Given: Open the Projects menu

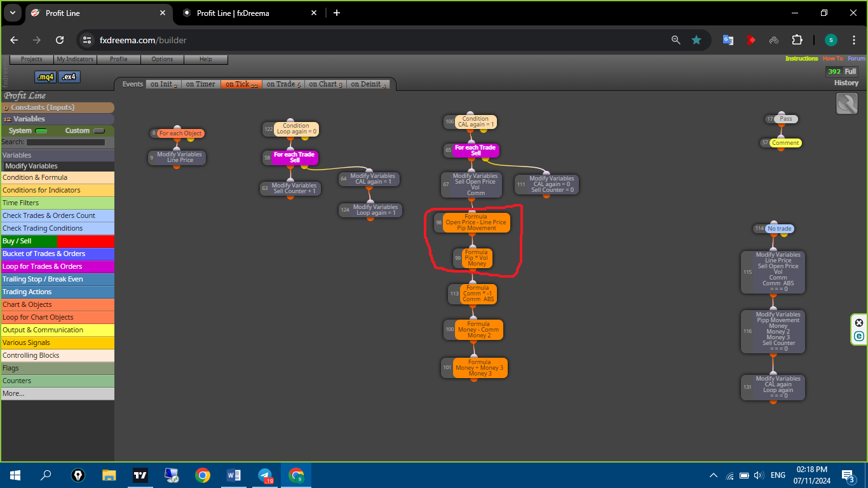Looking at the screenshot, I should point(32,59).
